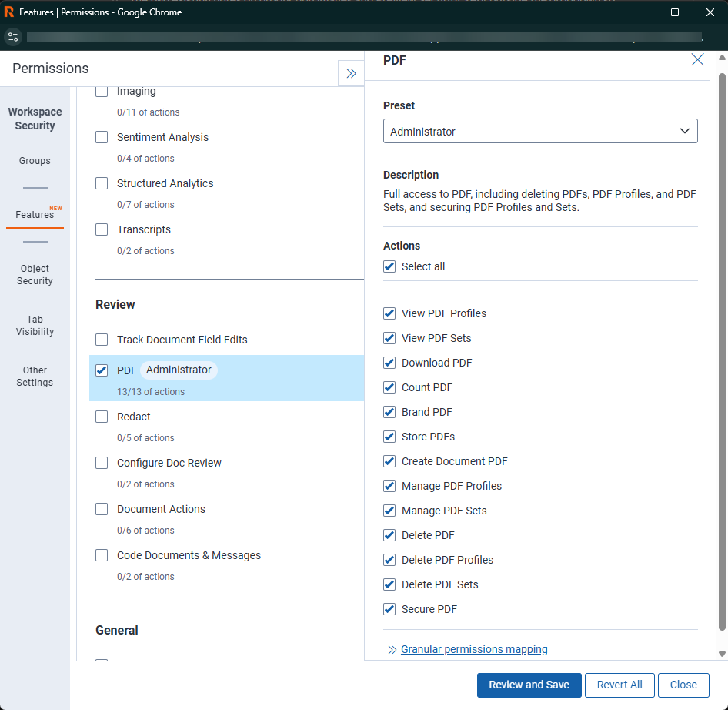Screen dimensions: 728x710
Task: Uncheck Delete PDF Profiles
Action: click(x=389, y=560)
